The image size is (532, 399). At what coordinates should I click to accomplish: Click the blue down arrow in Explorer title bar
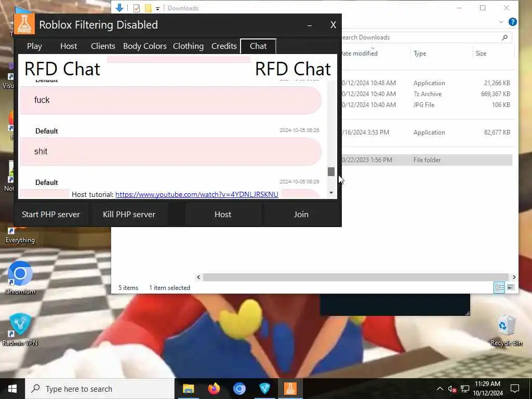coord(119,8)
